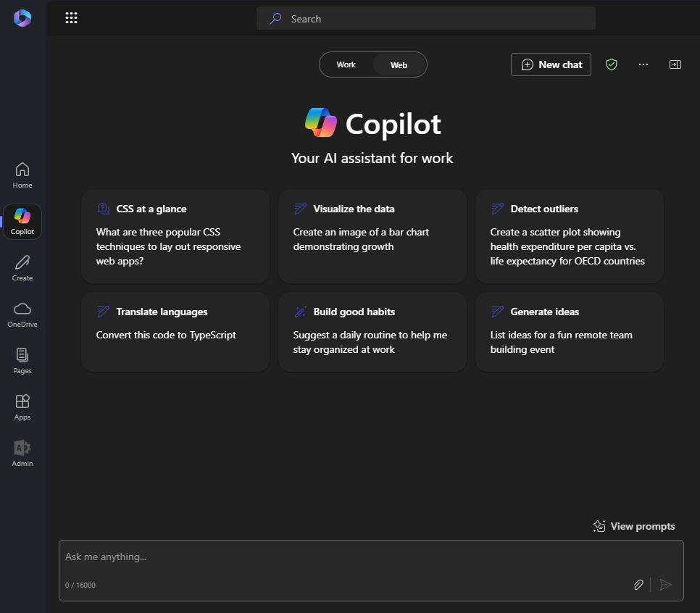Switch to Web mode
This screenshot has height=613, width=700.
399,65
